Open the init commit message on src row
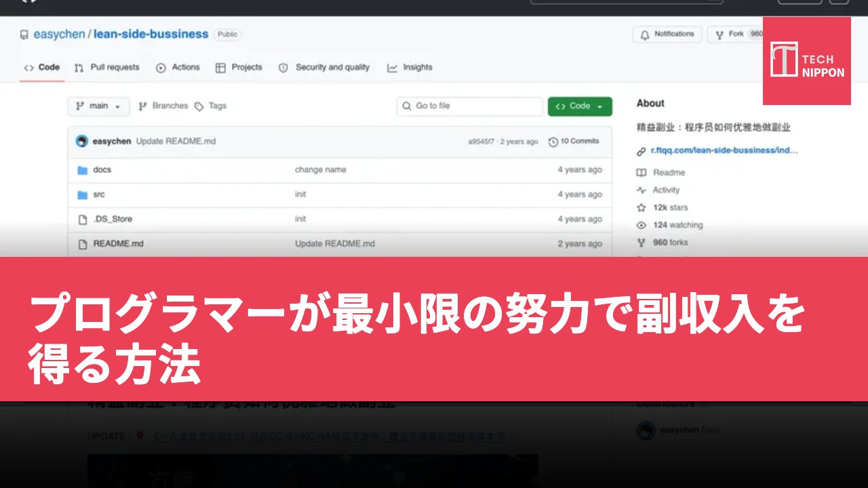 [x=300, y=195]
